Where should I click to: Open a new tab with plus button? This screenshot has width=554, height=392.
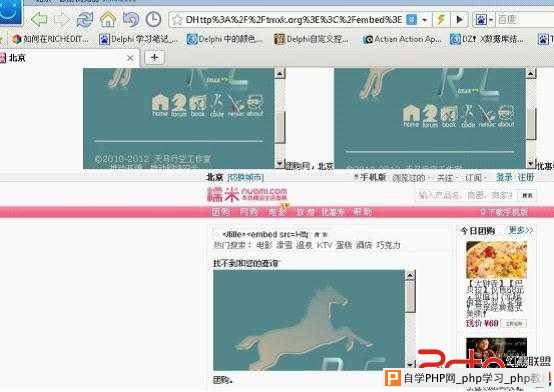click(x=154, y=58)
